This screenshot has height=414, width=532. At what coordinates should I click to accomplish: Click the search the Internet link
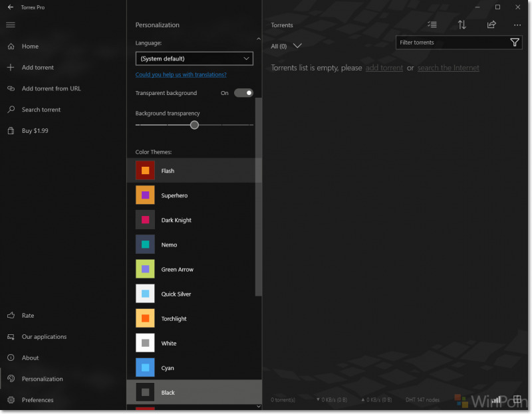pyautogui.click(x=448, y=68)
